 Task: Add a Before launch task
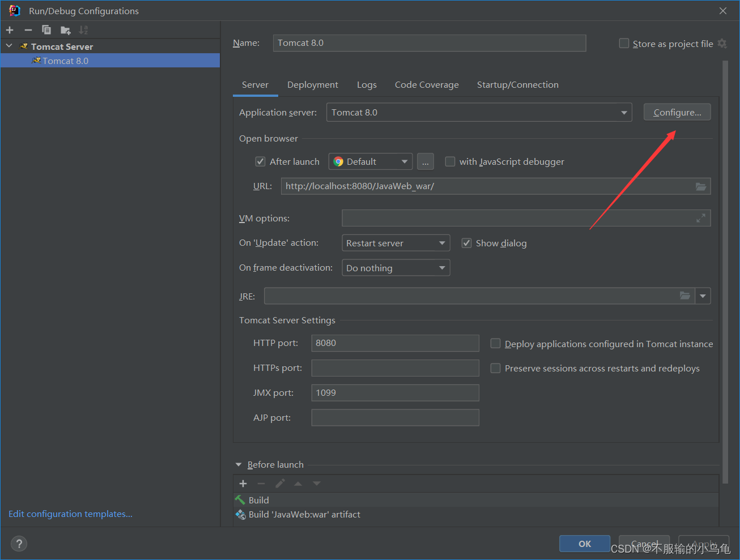pyautogui.click(x=243, y=484)
